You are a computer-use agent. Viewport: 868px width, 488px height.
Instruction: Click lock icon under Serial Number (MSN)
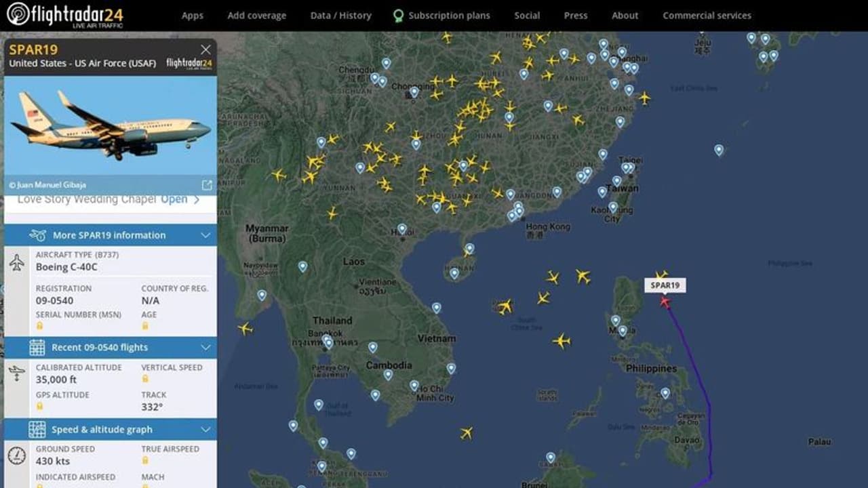40,326
